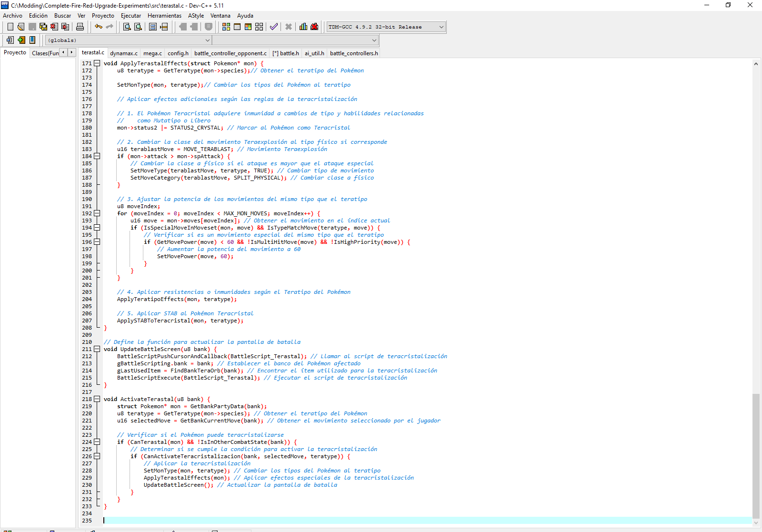
Task: Open the TDM-GCC compiler selection dropdown
Action: (441, 27)
